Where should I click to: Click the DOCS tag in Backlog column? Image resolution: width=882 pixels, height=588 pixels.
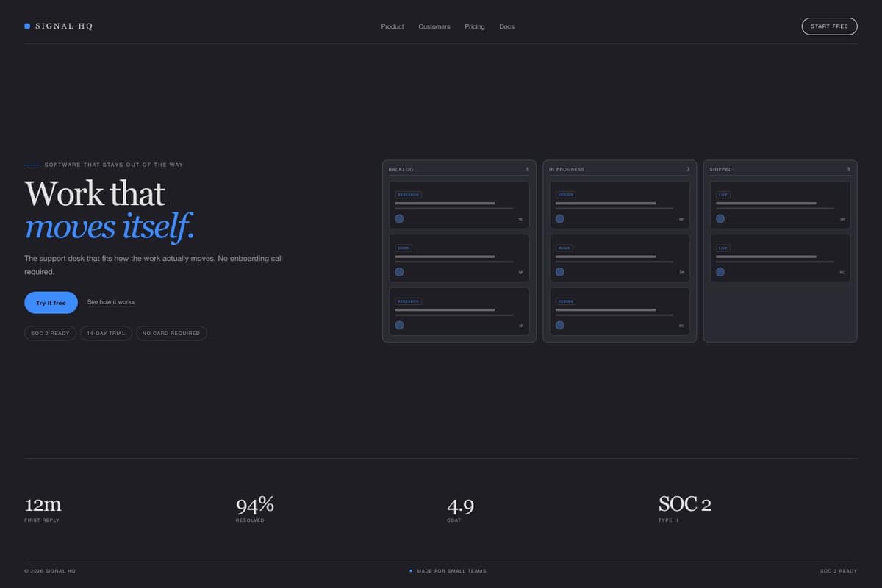click(x=404, y=248)
